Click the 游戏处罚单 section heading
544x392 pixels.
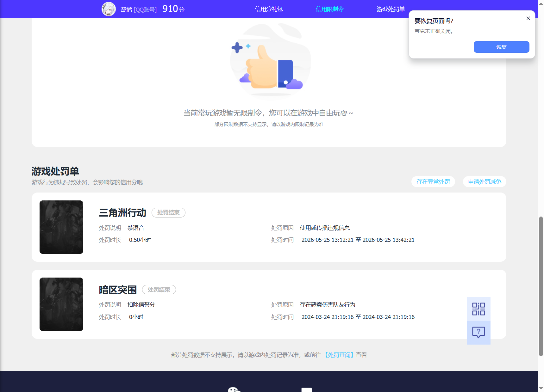pos(55,171)
